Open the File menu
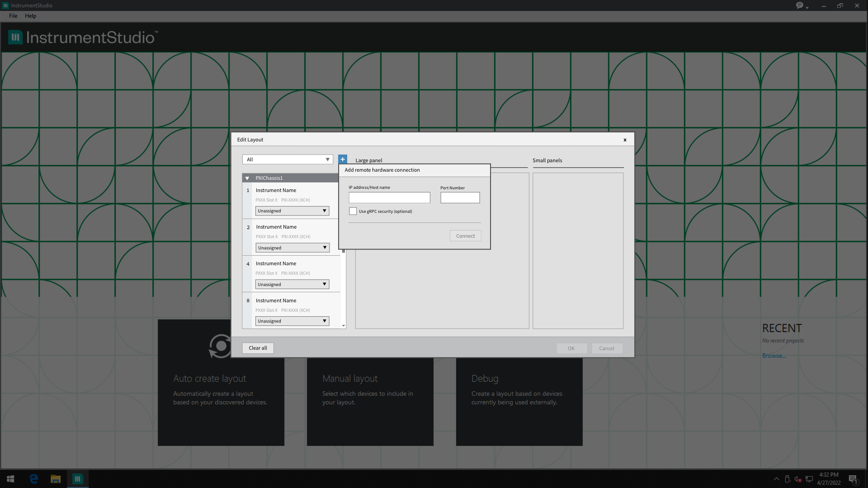868x488 pixels. tap(13, 16)
